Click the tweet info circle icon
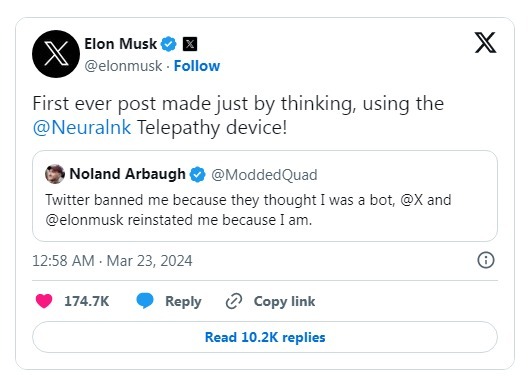Viewport: 531px width, 382px height. (x=486, y=260)
